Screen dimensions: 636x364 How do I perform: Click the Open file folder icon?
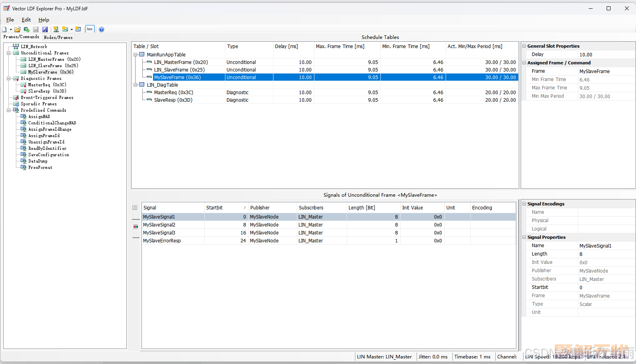17,29
